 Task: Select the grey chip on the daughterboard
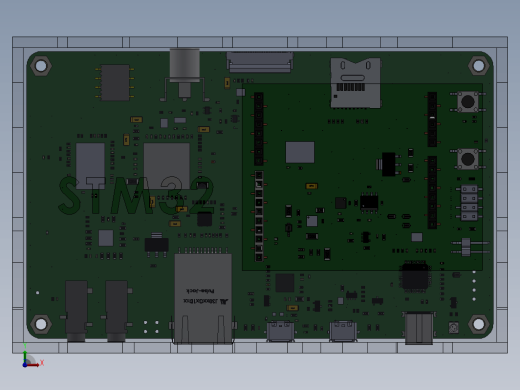click(x=300, y=152)
